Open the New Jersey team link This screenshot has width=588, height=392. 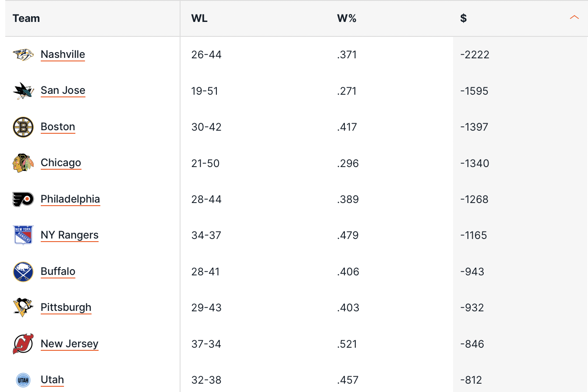[x=69, y=344]
